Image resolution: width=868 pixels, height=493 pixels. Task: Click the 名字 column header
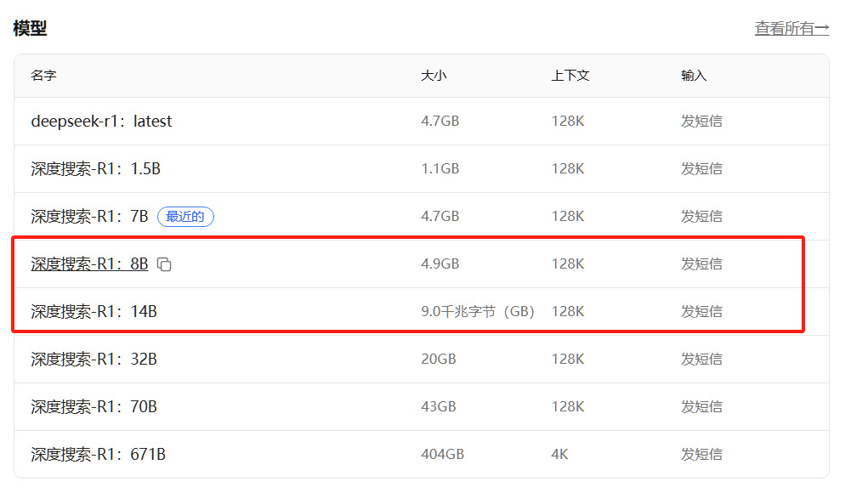point(43,76)
